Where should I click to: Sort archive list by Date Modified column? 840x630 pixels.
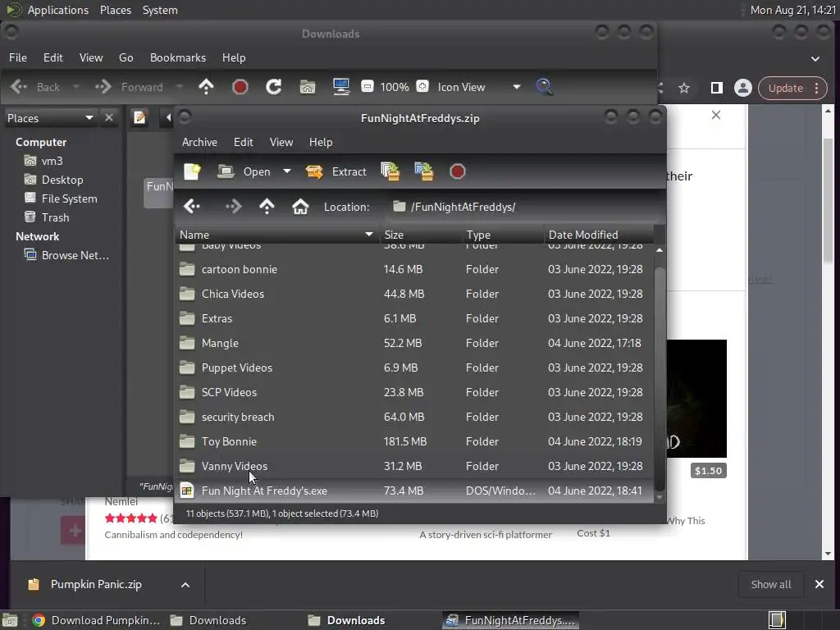point(599,235)
